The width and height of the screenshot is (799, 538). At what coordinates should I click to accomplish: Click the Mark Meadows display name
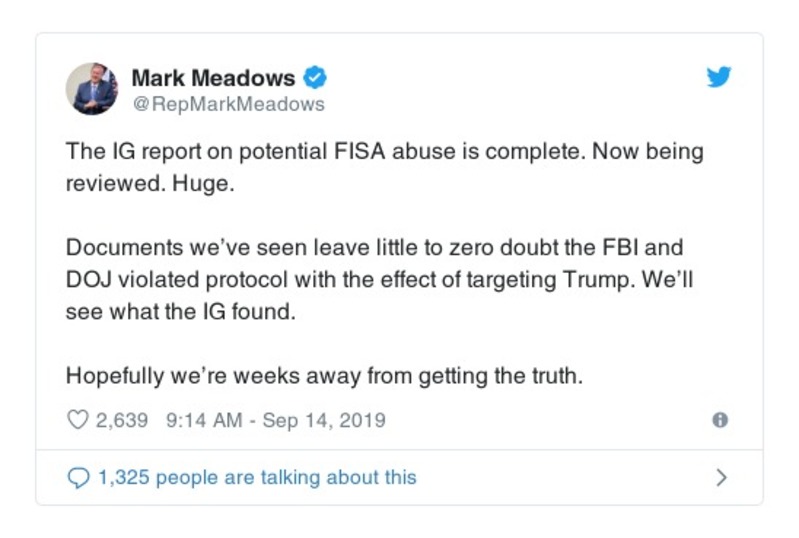[x=213, y=77]
